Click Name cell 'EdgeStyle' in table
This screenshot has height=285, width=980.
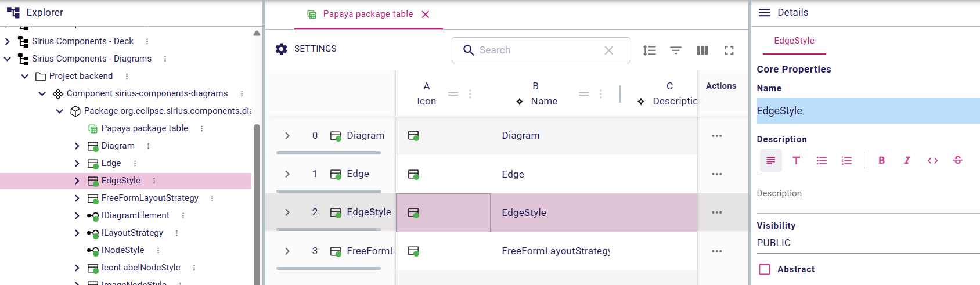click(x=524, y=212)
